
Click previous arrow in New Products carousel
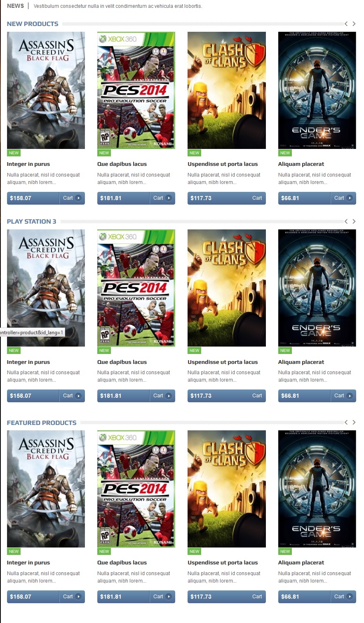click(x=346, y=24)
